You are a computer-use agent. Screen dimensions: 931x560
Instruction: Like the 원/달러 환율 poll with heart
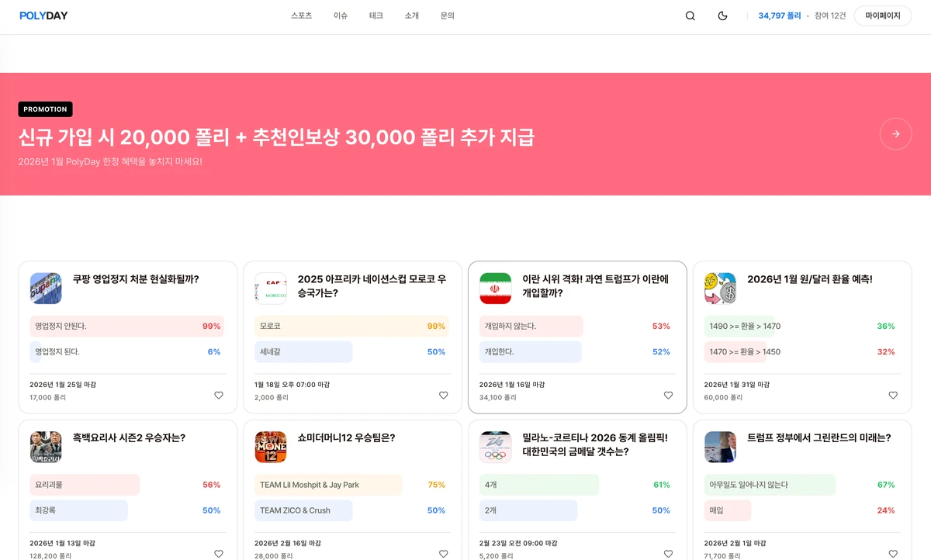coord(893,395)
